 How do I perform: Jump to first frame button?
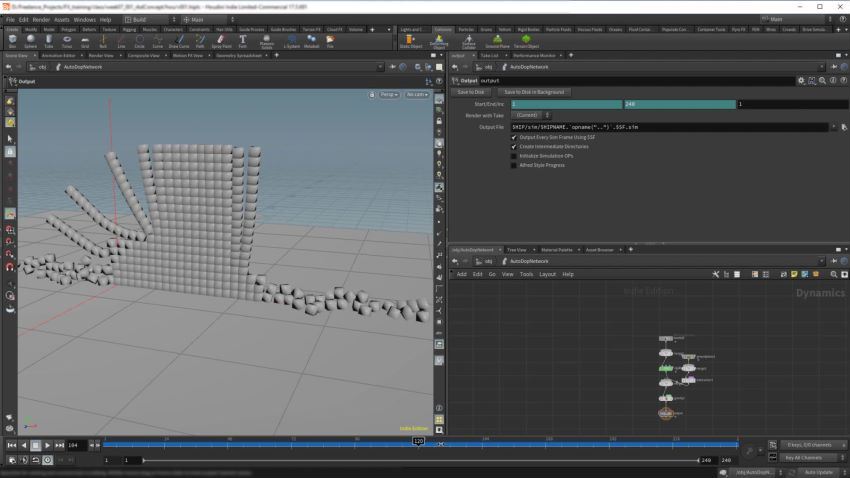tap(11, 445)
